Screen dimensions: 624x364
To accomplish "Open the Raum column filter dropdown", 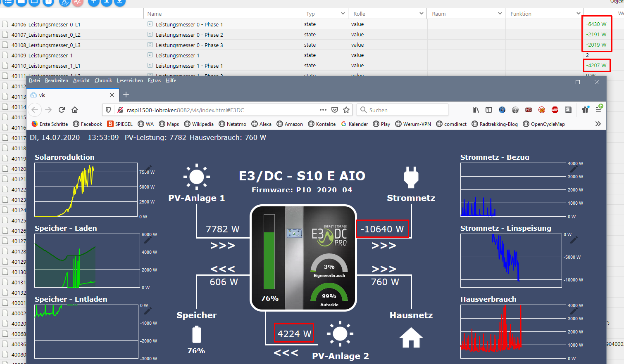I will (x=500, y=14).
